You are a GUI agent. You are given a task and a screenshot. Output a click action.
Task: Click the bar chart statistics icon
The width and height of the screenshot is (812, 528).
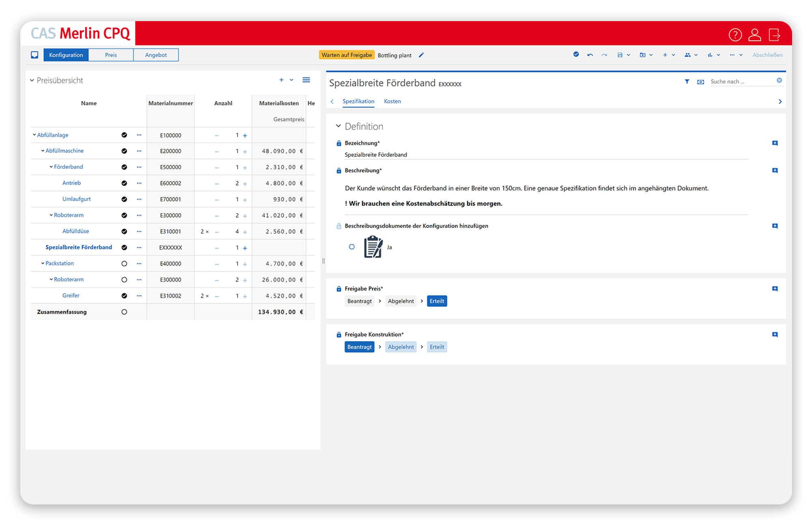click(x=710, y=55)
